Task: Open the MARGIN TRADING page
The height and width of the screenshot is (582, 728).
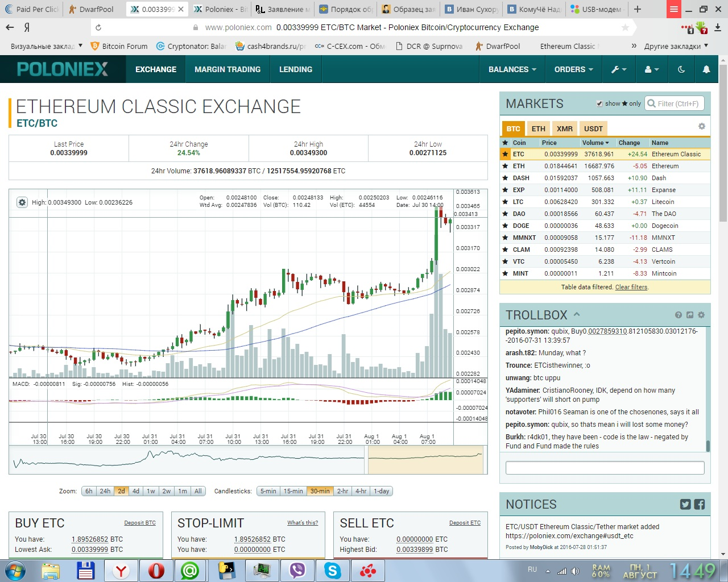Action: [227, 69]
